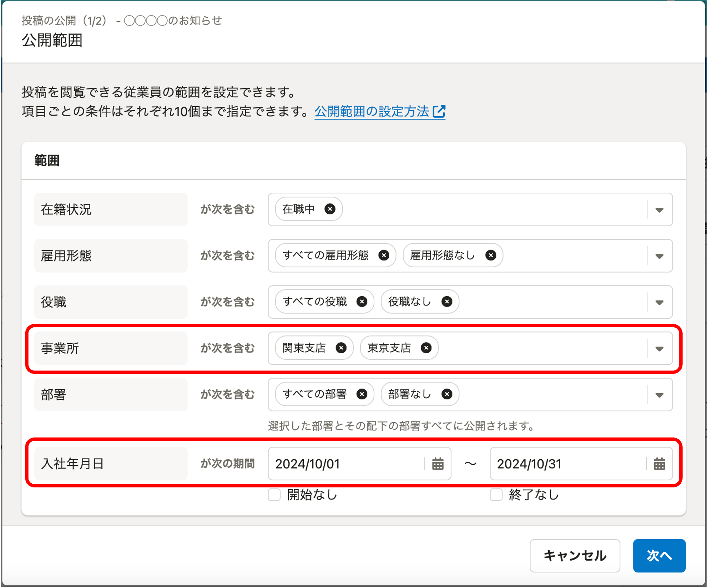Remove the 部署なし tag
The height and width of the screenshot is (588, 707).
447,394
